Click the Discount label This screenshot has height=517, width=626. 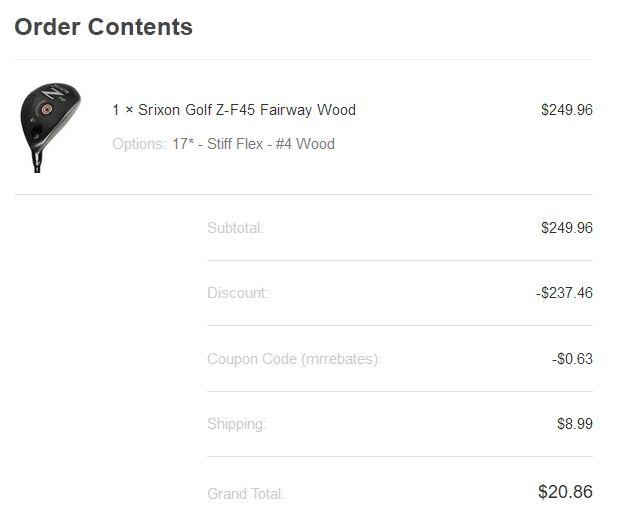[237, 294]
